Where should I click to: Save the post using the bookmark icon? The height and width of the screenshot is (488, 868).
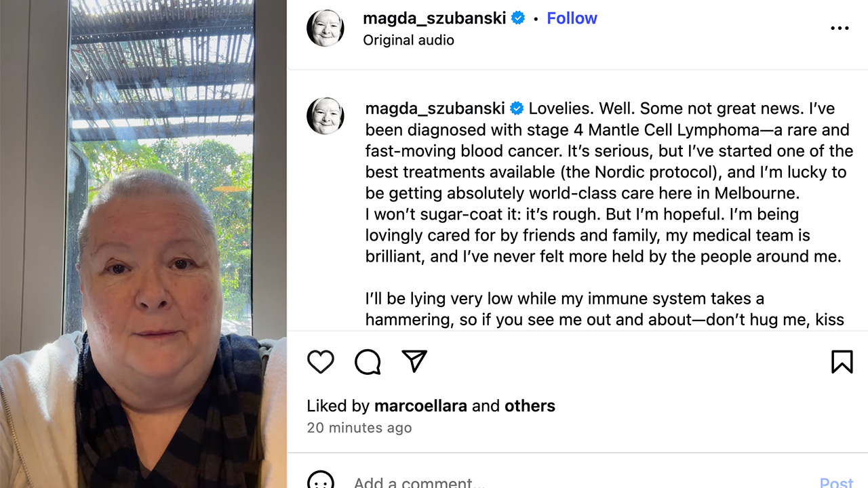tap(842, 362)
